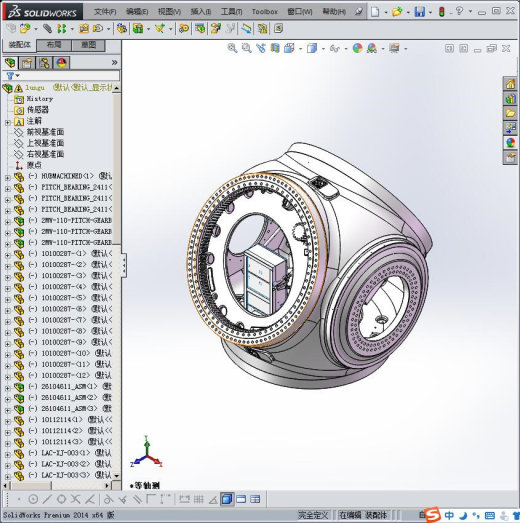
Task: Click the View Settings monitor icon
Action: click(x=394, y=48)
